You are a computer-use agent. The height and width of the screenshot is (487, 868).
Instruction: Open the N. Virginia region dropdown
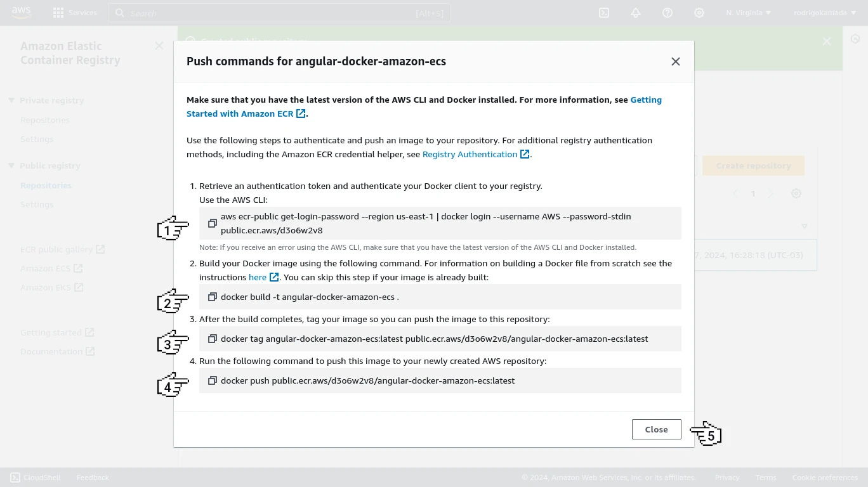coord(749,13)
